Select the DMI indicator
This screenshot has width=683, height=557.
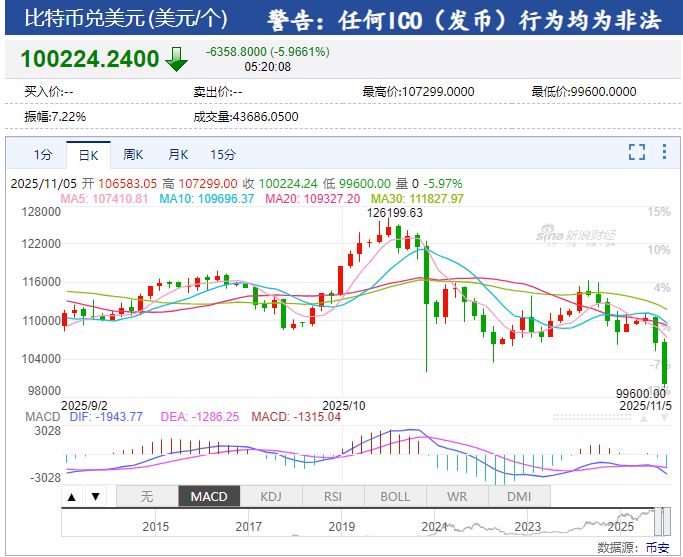tap(519, 496)
